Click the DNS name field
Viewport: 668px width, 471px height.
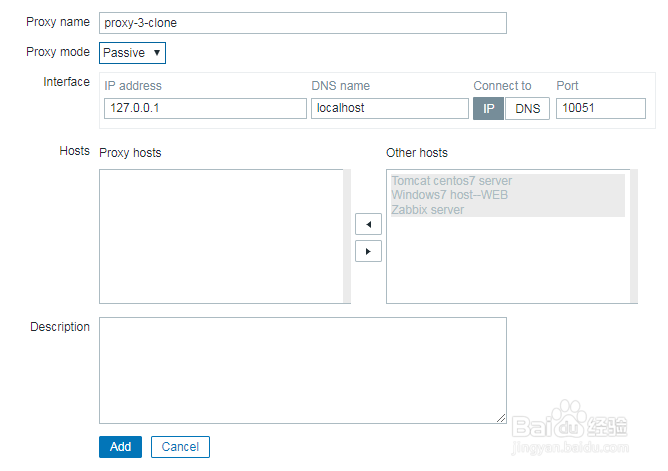pos(390,108)
